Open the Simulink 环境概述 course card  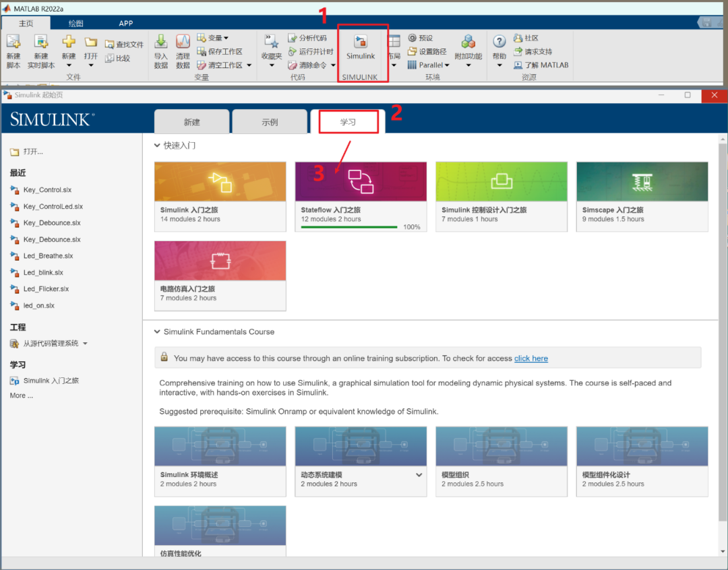(x=220, y=462)
